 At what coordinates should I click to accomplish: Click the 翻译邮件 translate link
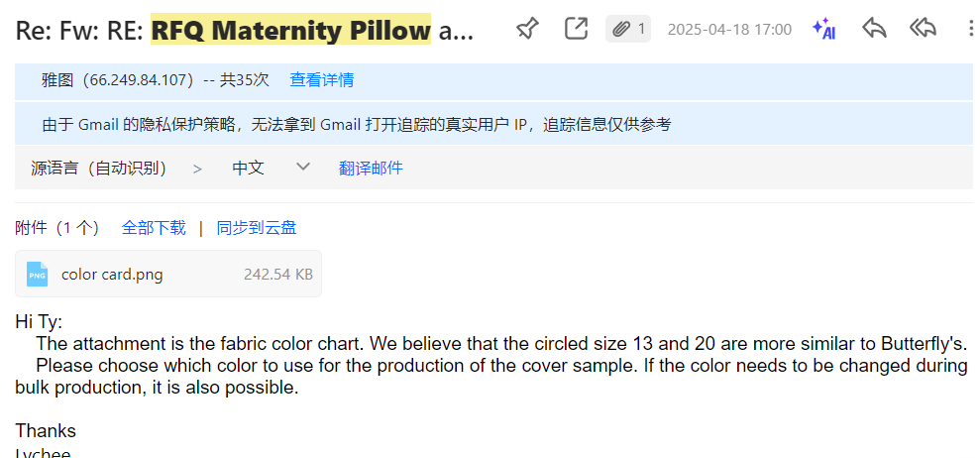pos(371,169)
